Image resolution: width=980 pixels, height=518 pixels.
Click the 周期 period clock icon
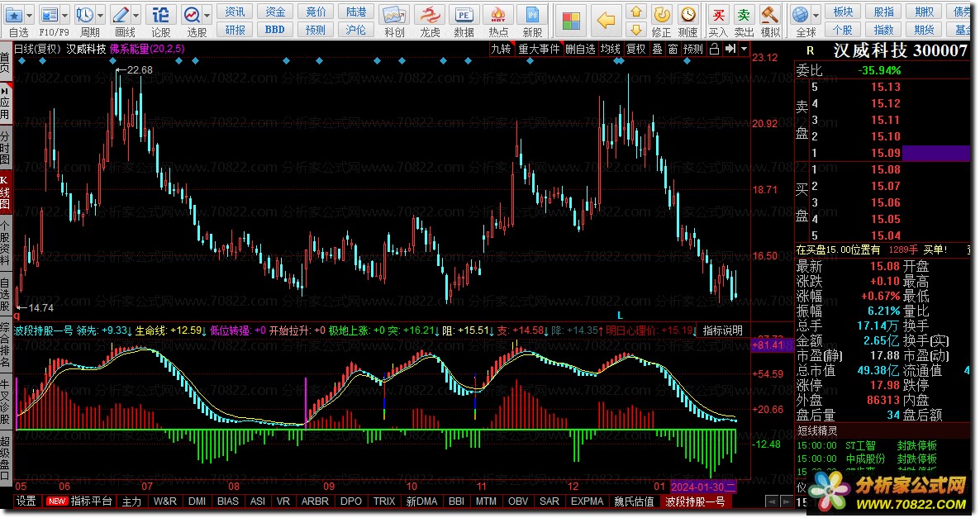click(x=84, y=14)
